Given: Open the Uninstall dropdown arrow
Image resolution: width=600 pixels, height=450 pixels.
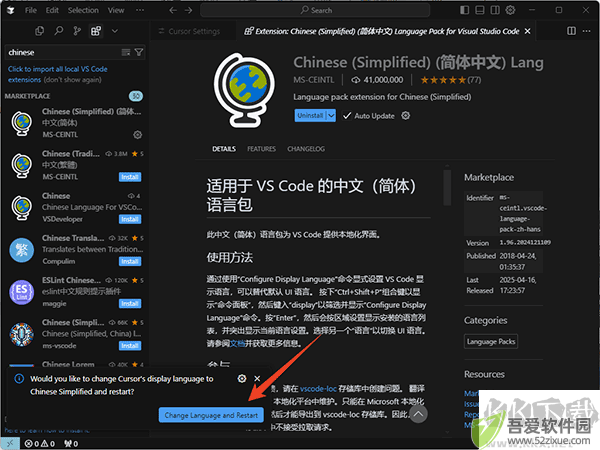Looking at the screenshot, I should 331,116.
